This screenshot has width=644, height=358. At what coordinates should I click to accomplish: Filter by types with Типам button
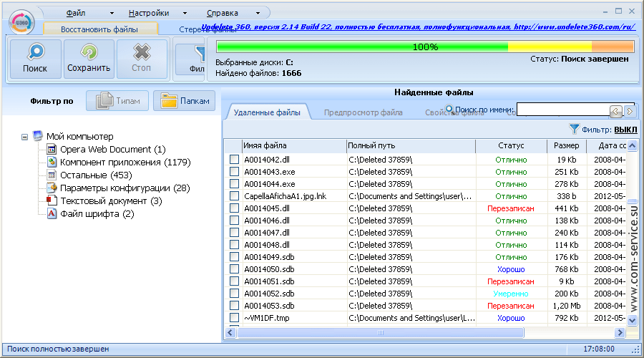click(x=117, y=101)
